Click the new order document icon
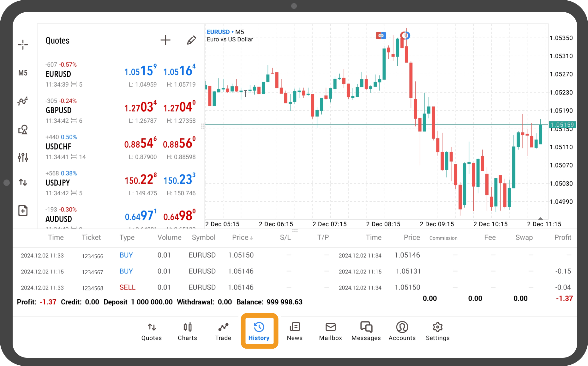Screen dimensions: 588x366 click(x=23, y=210)
